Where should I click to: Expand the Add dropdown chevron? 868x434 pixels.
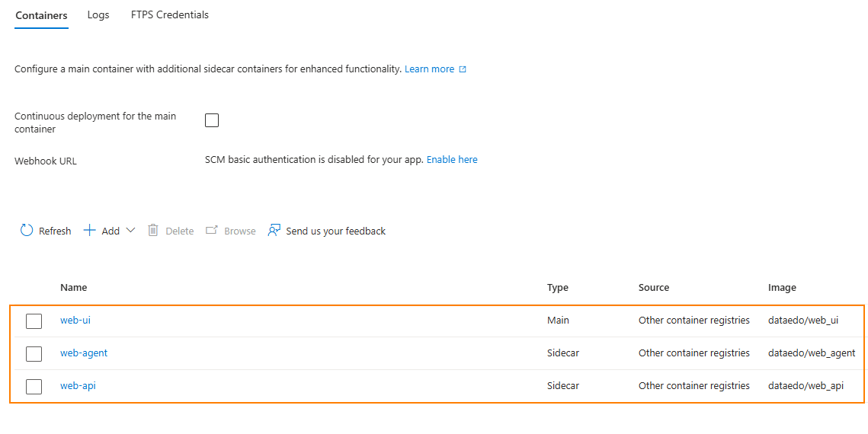coord(130,231)
